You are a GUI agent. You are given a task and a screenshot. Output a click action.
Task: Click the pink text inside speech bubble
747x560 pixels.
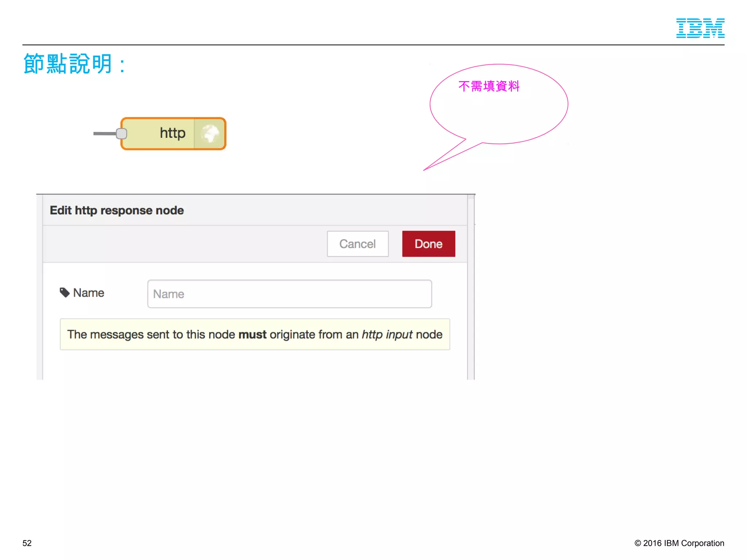489,86
